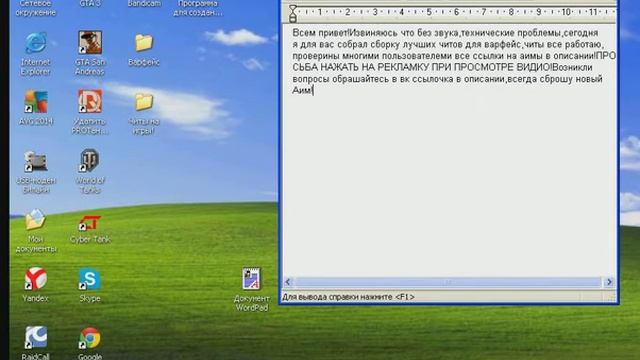Click the text 'Всем привет!' in the document
The height and width of the screenshot is (360, 640).
click(321, 33)
